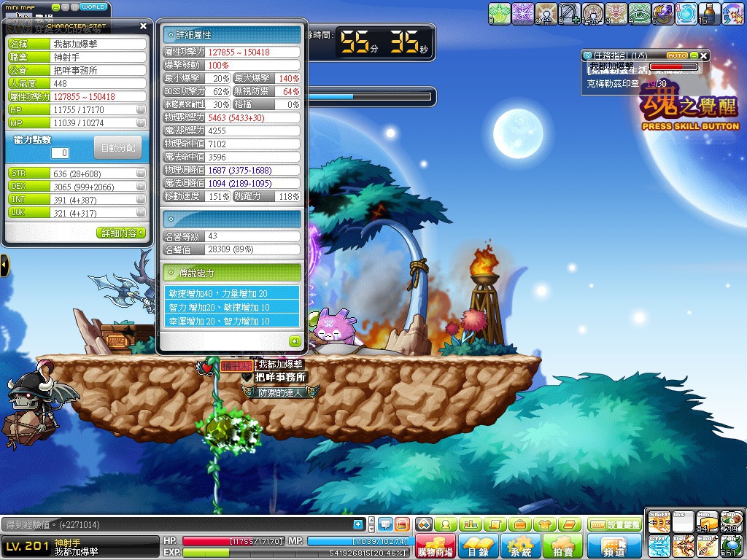Use the Shift quickslot skill
Screen dimensions: 747x560
659,522
